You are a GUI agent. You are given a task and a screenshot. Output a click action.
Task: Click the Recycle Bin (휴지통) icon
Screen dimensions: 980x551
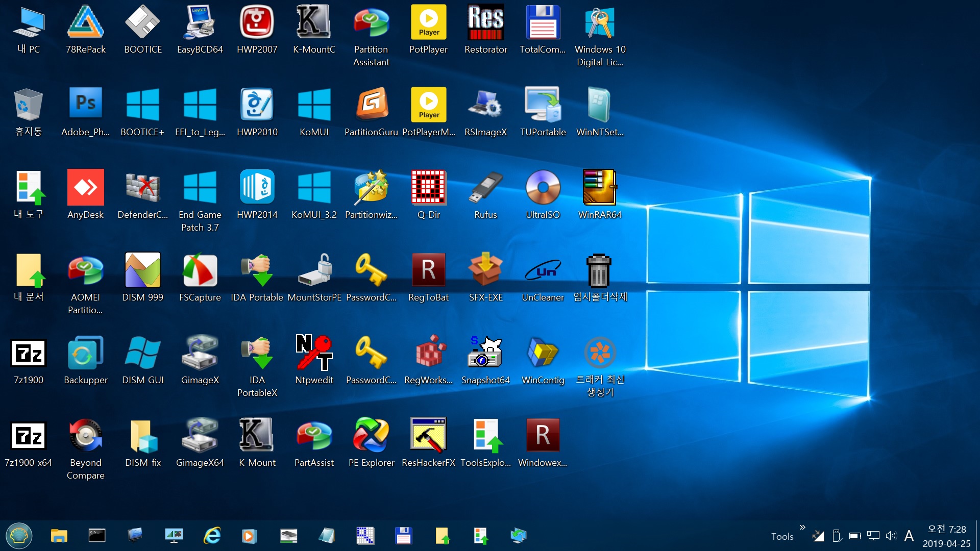28,105
